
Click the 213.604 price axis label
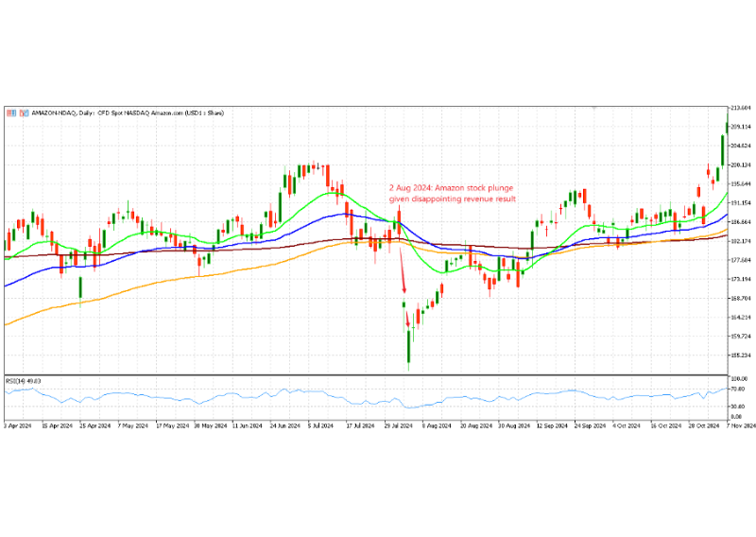(x=739, y=108)
